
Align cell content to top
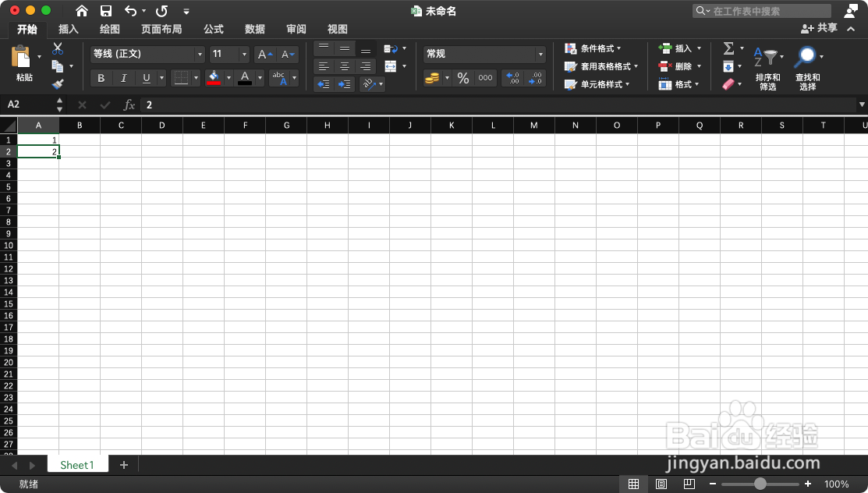coord(324,48)
